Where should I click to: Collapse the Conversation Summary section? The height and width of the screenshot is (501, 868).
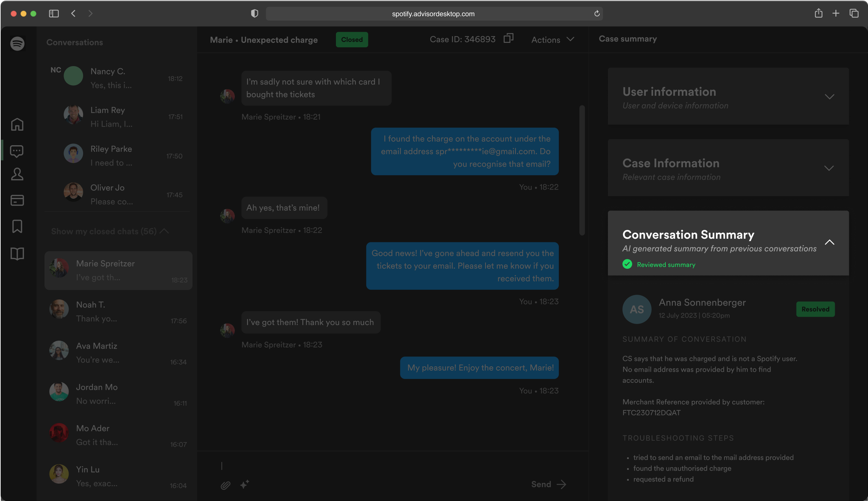[829, 242]
